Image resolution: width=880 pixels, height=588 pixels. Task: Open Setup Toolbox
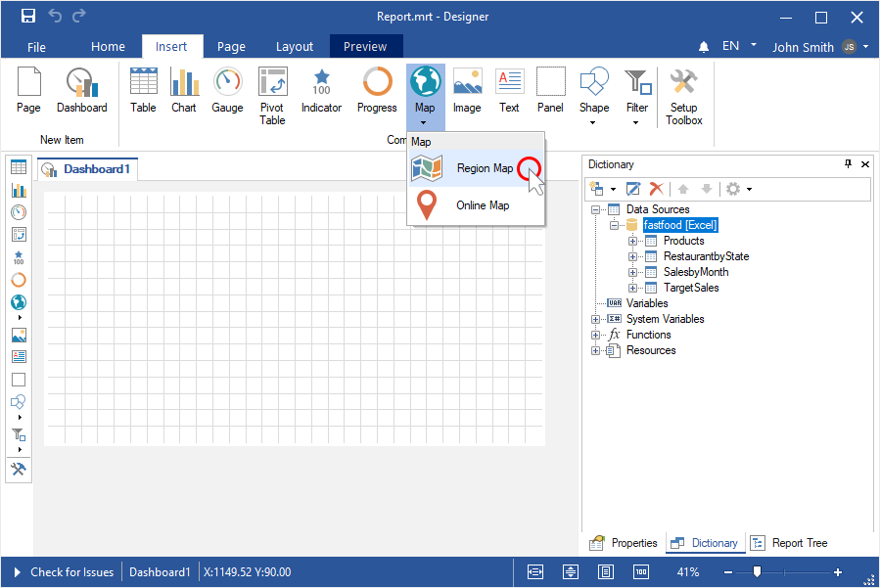coord(683,96)
